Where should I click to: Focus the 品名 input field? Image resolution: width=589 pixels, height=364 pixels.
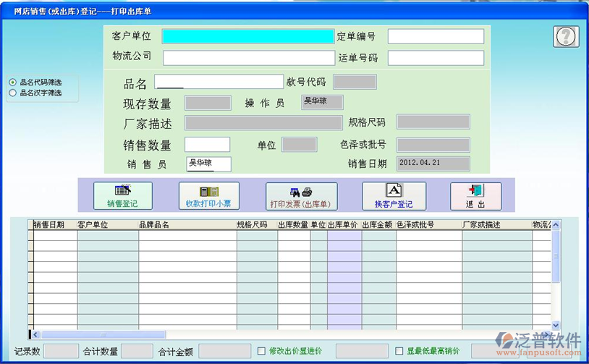point(219,82)
